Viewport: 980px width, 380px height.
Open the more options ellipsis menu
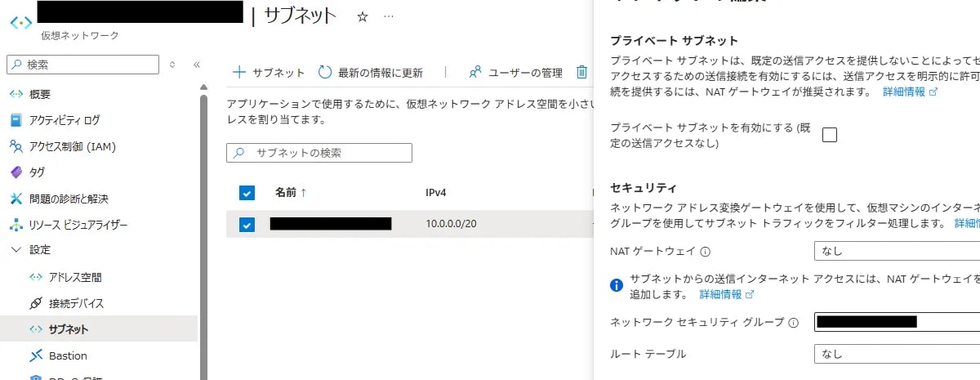coord(389,16)
